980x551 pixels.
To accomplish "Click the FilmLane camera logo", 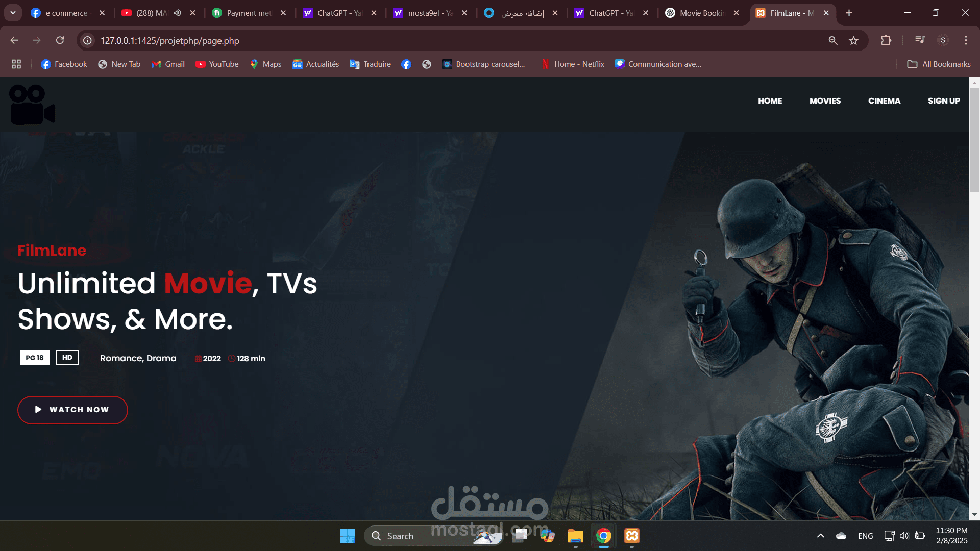I will (32, 105).
